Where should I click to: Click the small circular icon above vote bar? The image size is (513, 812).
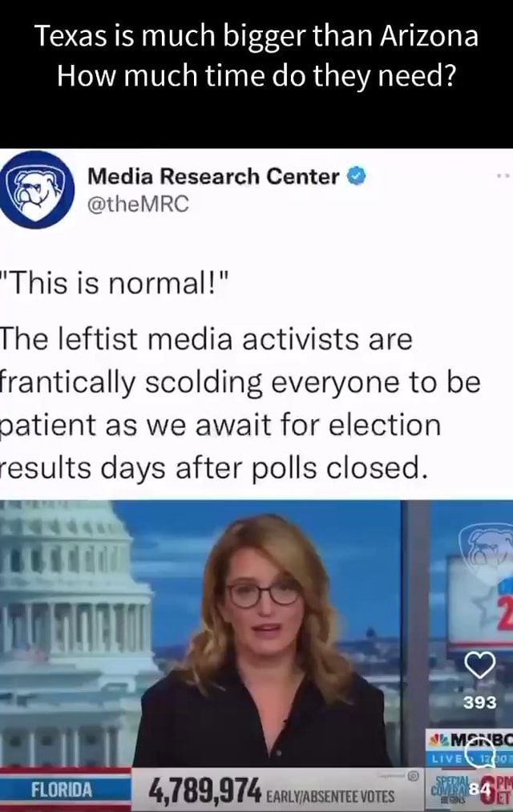(x=413, y=775)
